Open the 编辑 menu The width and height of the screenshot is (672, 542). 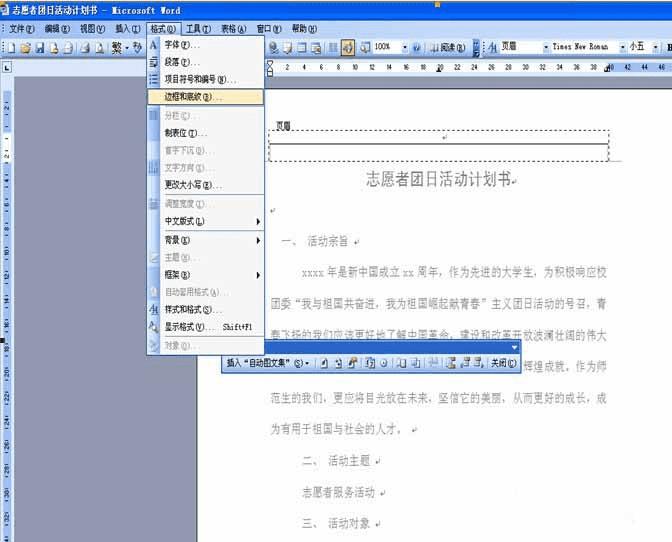[57, 29]
